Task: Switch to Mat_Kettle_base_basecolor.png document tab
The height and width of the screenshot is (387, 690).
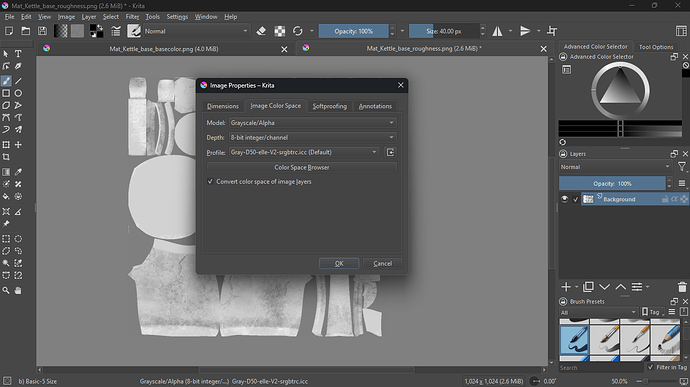Action: click(164, 49)
